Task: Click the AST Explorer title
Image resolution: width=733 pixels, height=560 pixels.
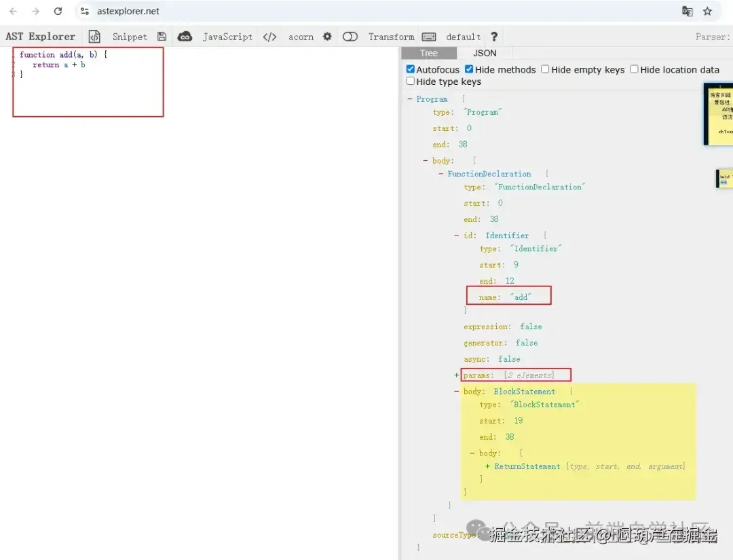Action: [x=40, y=37]
